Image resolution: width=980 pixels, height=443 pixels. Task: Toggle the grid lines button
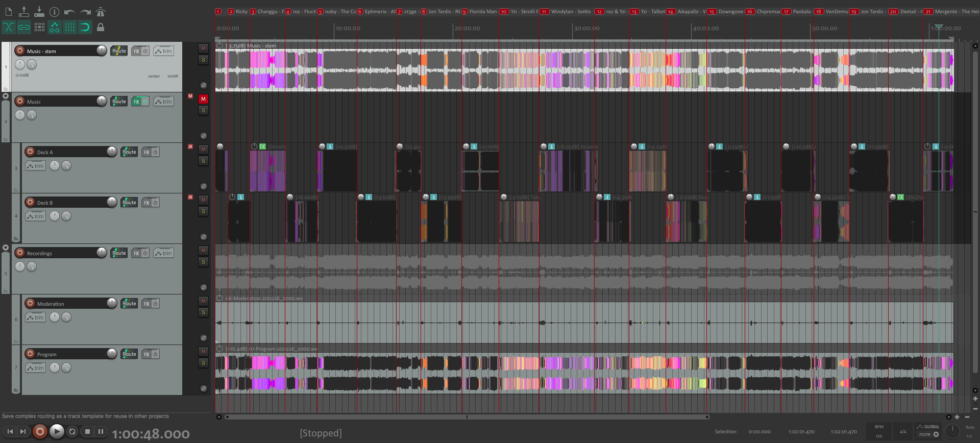[x=70, y=27]
